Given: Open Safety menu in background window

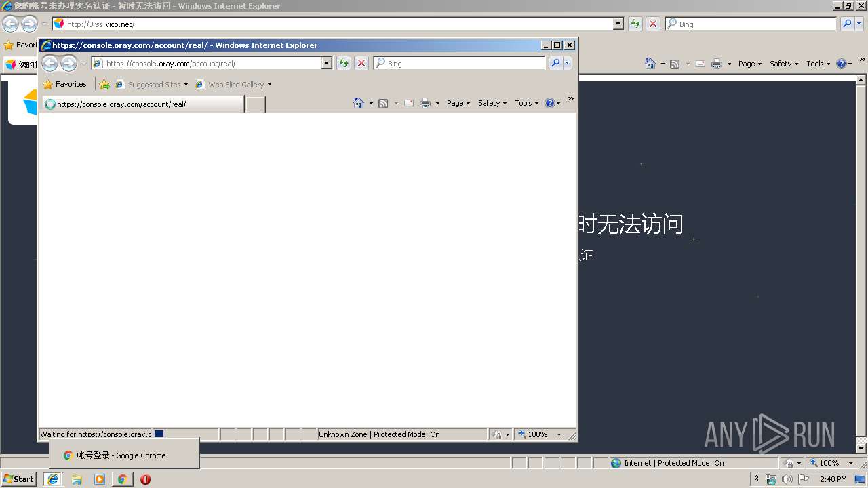Looking at the screenshot, I should click(784, 64).
